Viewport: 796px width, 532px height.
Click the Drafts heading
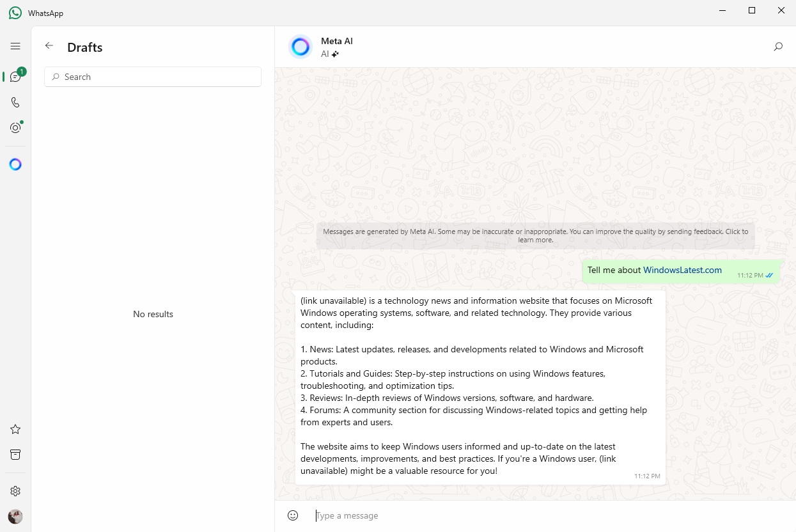tap(85, 47)
